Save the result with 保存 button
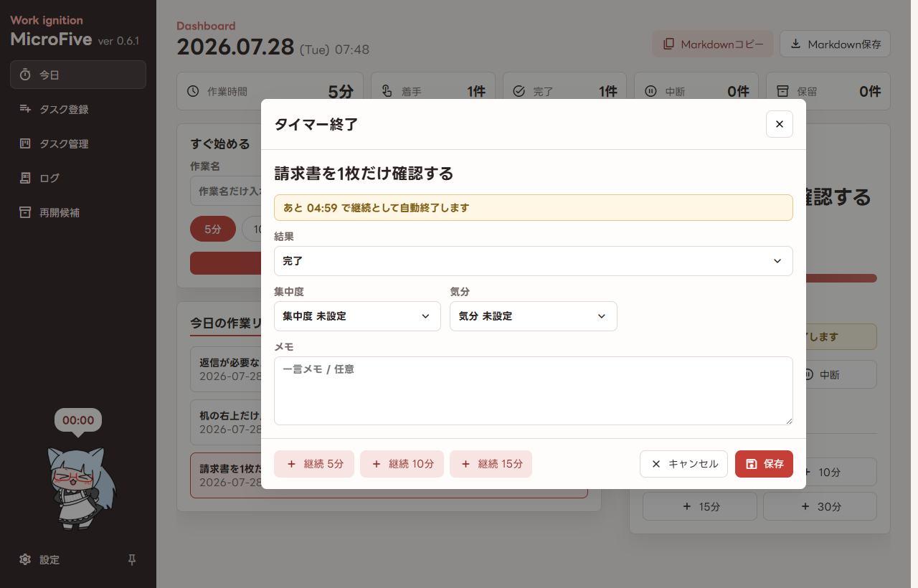The image size is (918, 588). pos(764,464)
